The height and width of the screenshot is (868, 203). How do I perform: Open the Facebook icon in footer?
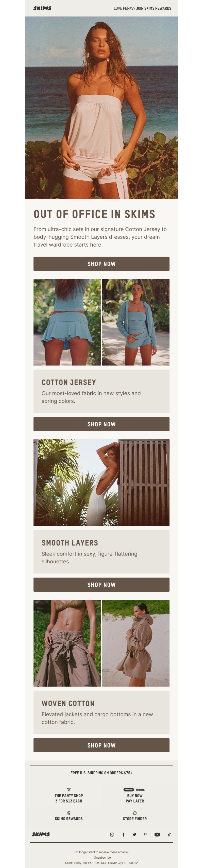tap(123, 834)
